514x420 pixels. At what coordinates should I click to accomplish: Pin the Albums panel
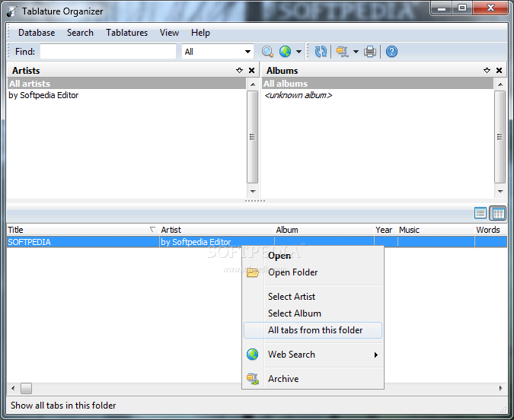487,71
